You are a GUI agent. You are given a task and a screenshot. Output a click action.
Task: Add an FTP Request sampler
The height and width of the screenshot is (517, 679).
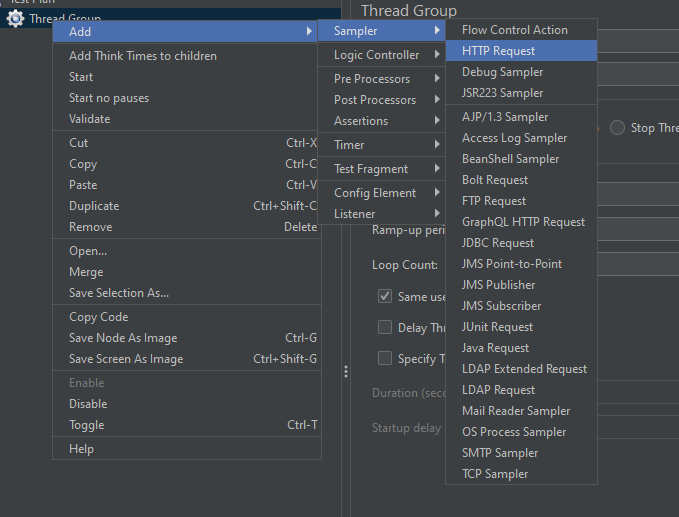[x=521, y=201]
